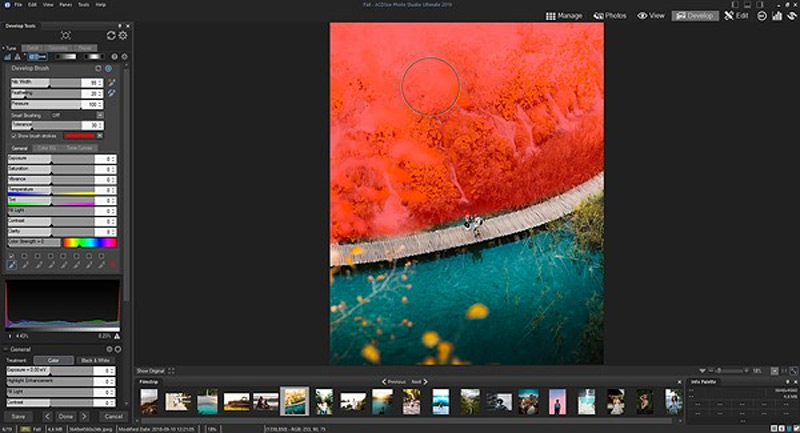Click the Cancel button

(x=113, y=416)
